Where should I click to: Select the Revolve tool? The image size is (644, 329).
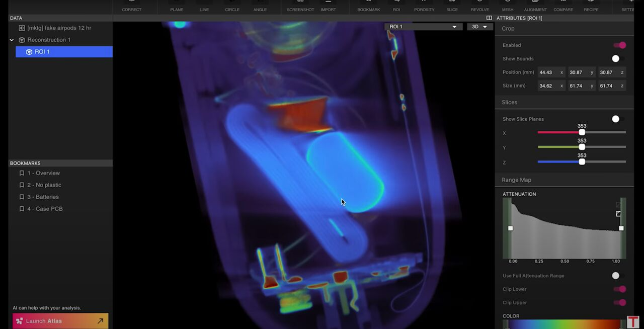pos(479,7)
